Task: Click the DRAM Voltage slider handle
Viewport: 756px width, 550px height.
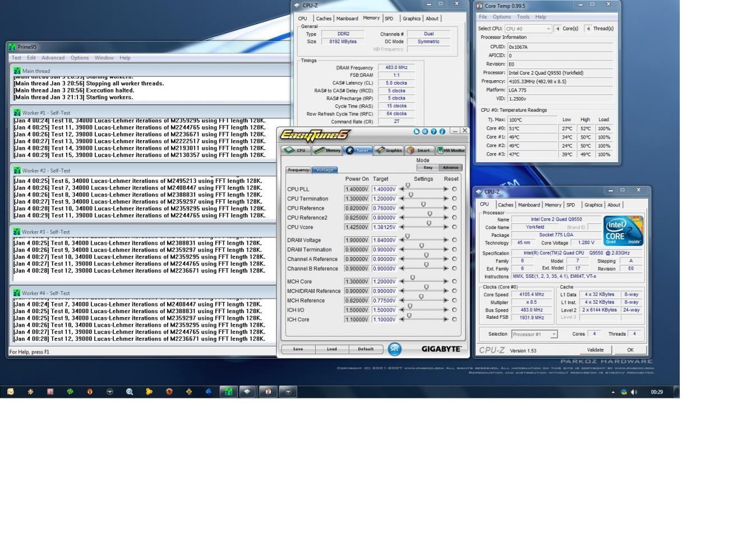Action: point(408,236)
